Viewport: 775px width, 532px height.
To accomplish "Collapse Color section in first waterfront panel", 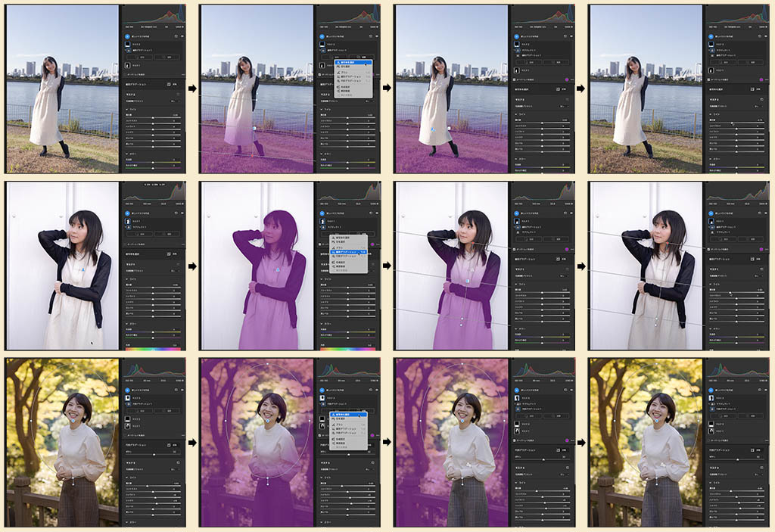I will tap(127, 154).
